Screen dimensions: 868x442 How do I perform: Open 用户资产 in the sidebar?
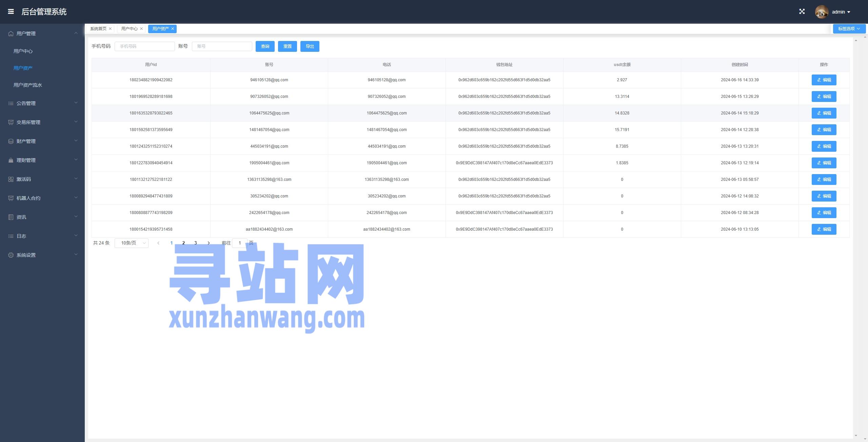[23, 68]
